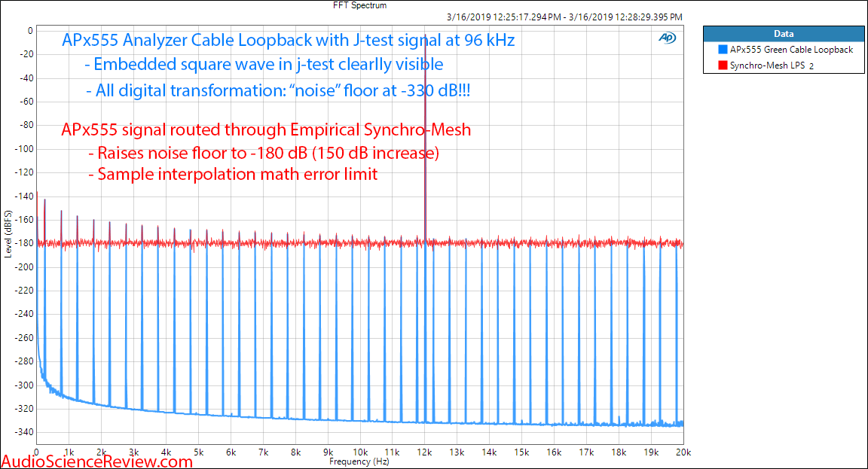Click the "16k" frequency tick label
Image resolution: width=868 pixels, height=469 pixels.
(554, 452)
